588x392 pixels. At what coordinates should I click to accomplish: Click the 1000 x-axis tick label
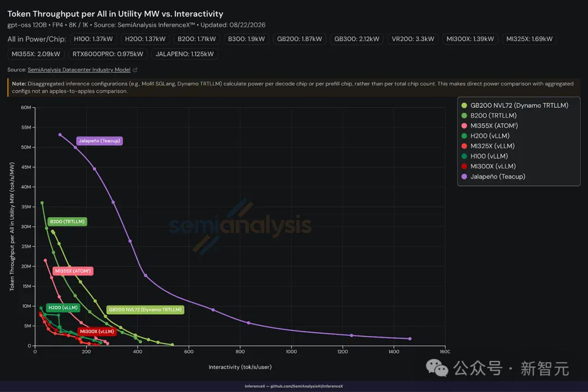tap(291, 352)
